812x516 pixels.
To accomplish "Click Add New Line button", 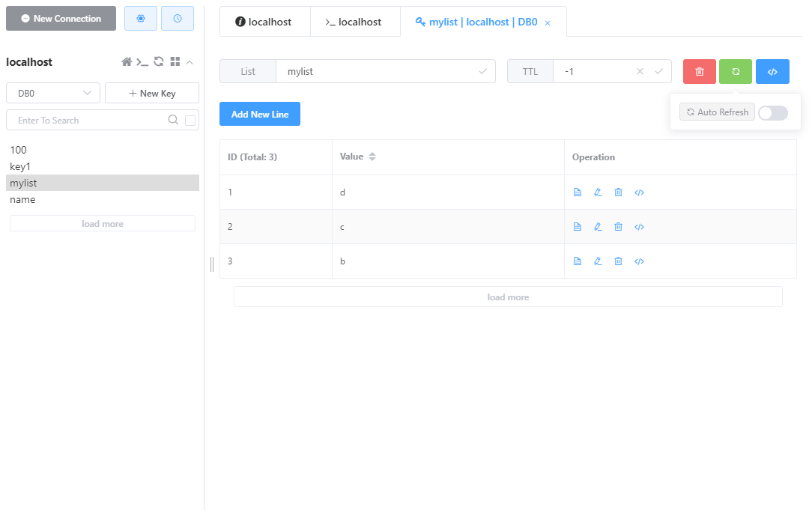I will point(260,114).
